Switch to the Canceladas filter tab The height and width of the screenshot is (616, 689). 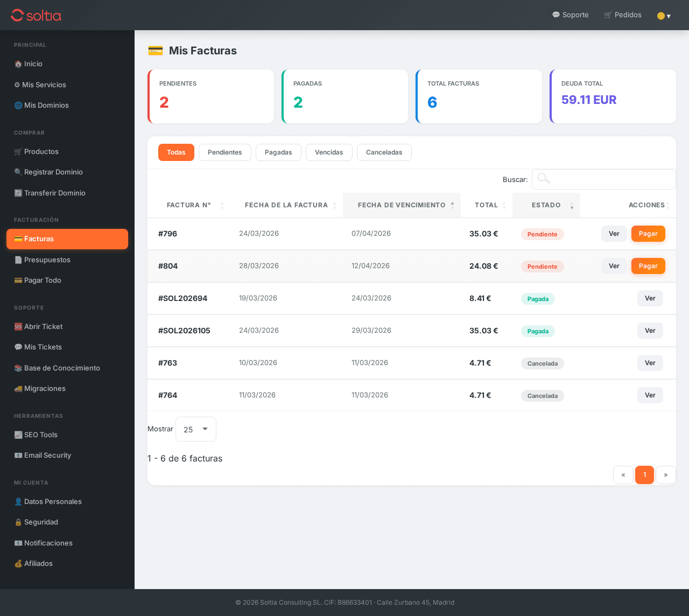point(384,152)
